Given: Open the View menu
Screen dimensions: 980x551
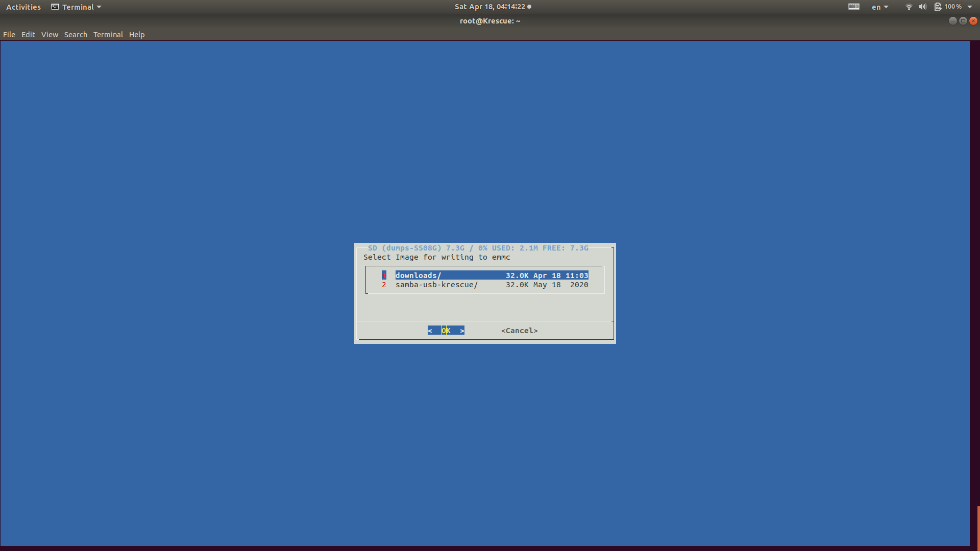Looking at the screenshot, I should [x=50, y=35].
